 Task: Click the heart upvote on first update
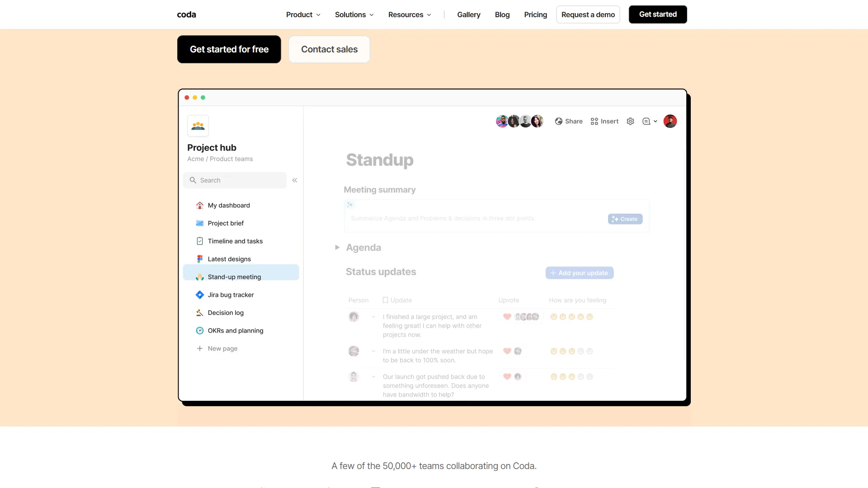(507, 317)
